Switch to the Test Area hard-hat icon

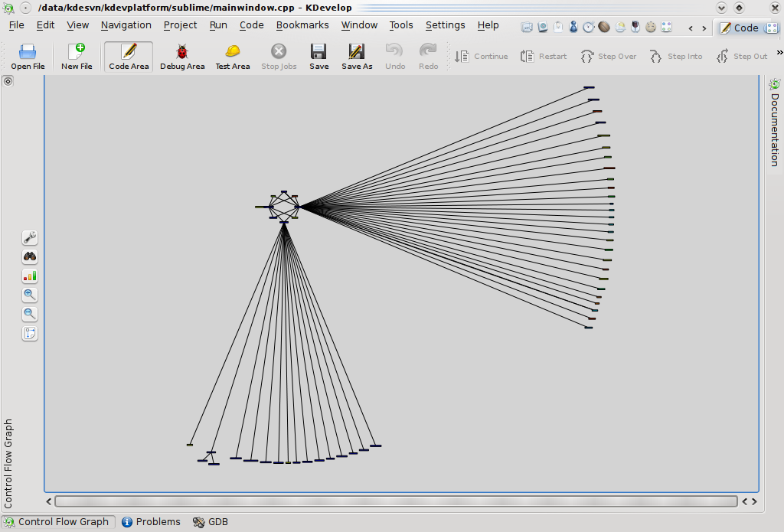coord(232,56)
